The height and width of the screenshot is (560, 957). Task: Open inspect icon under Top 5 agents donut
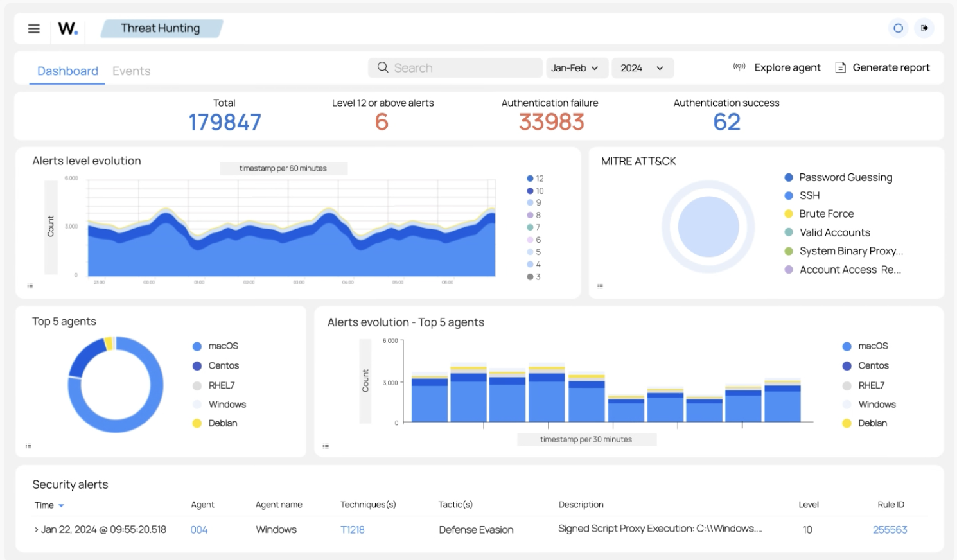[30, 445]
